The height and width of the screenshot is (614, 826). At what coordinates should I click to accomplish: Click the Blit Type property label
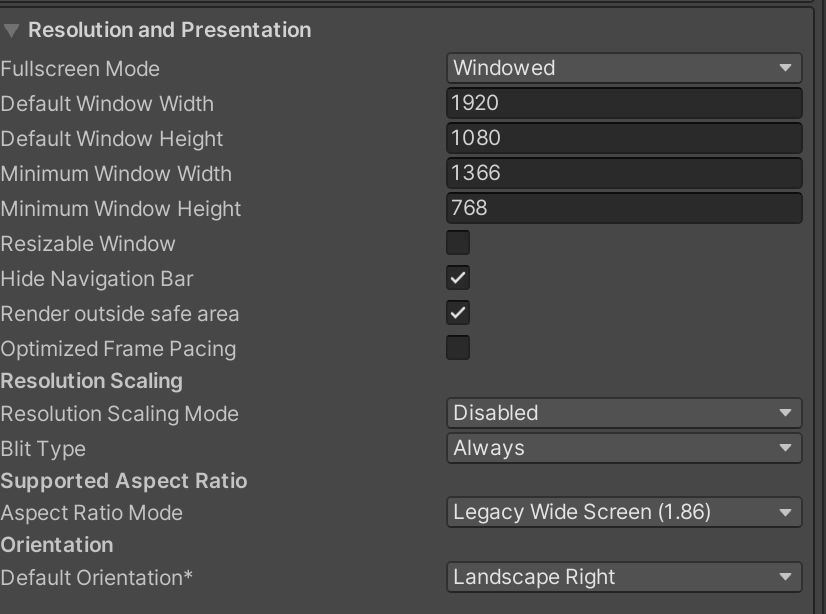(x=43, y=449)
